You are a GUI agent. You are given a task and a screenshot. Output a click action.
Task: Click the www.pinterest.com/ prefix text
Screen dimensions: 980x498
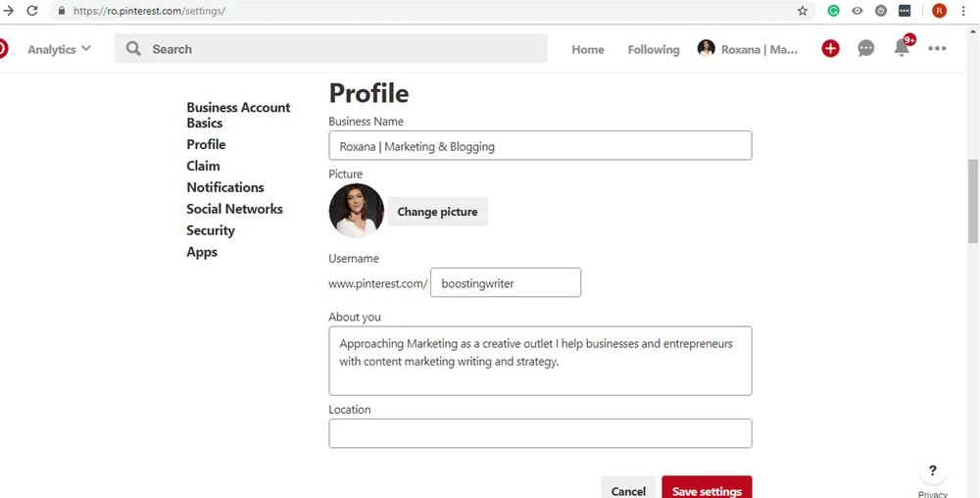pos(378,283)
